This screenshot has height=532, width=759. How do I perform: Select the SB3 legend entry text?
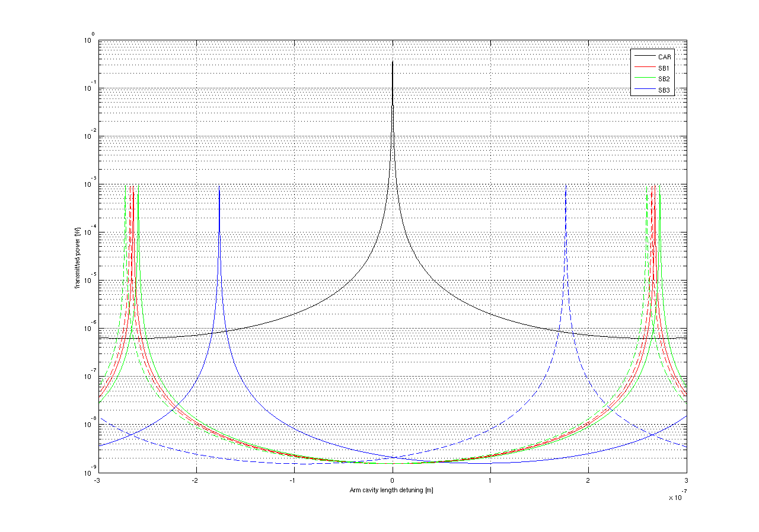coord(663,90)
